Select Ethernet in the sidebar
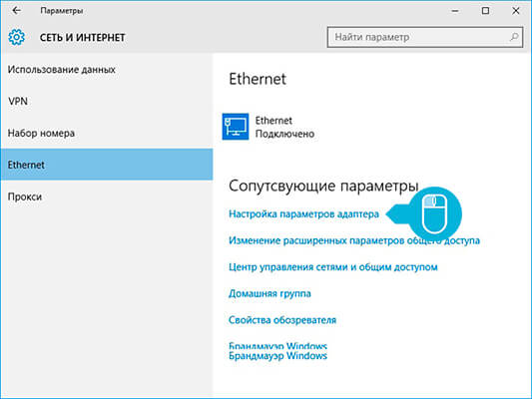Viewport: 532px width, 399px height. pyautogui.click(x=107, y=165)
